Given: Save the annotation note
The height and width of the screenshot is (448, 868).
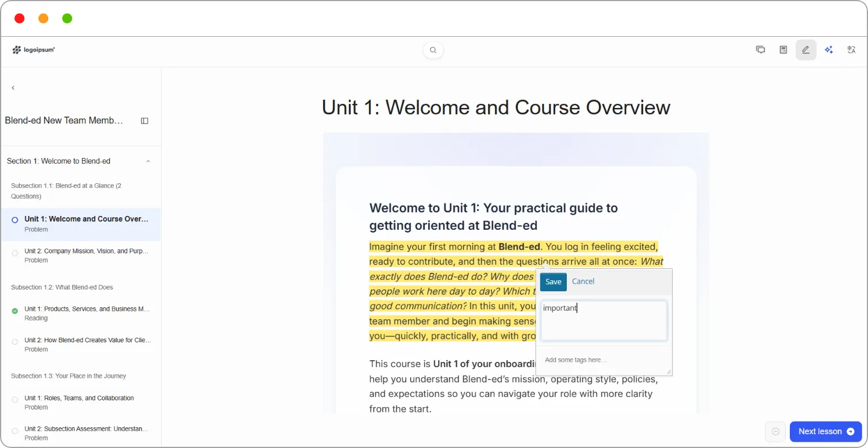Looking at the screenshot, I should pyautogui.click(x=553, y=281).
